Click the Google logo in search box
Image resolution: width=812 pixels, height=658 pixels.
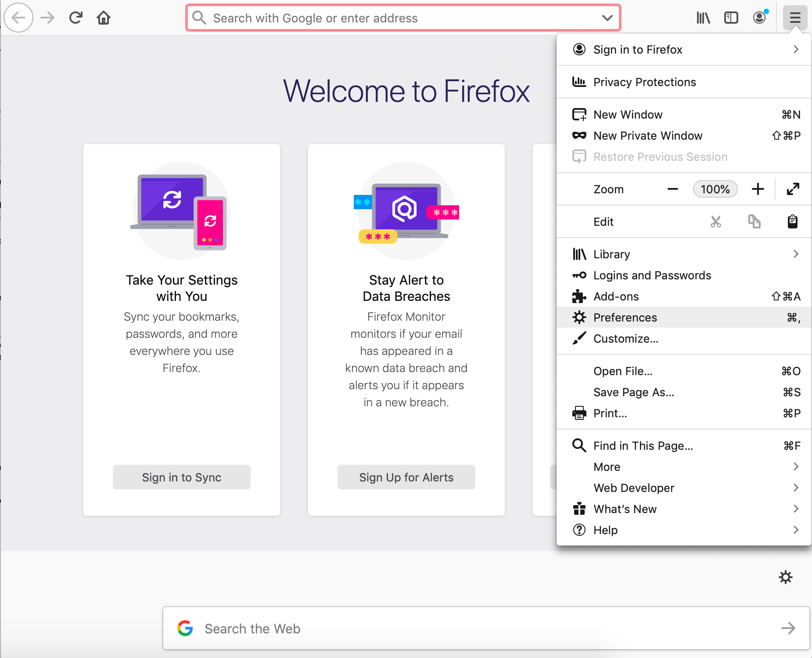tap(185, 628)
